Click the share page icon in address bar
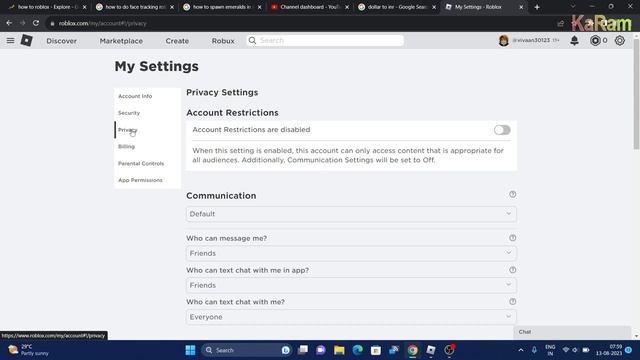The width and height of the screenshot is (640, 360). [561, 24]
